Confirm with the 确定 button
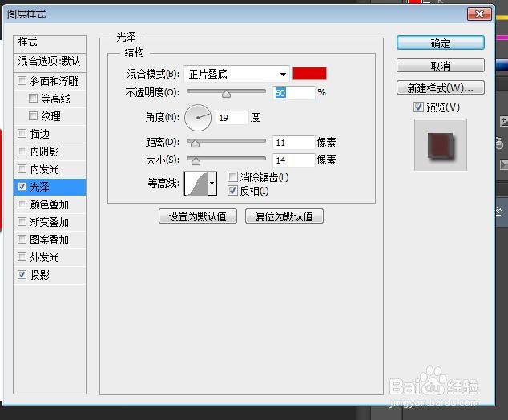The height and width of the screenshot is (420, 508). [x=440, y=42]
